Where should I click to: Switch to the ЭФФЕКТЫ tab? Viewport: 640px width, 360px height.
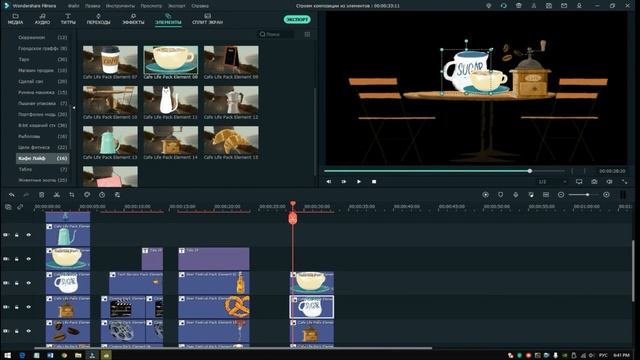[133, 19]
